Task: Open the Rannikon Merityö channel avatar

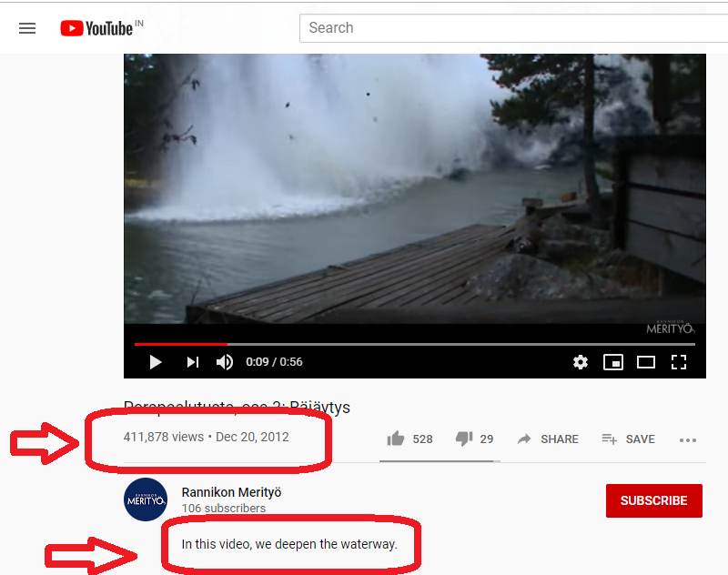Action: pyautogui.click(x=146, y=499)
